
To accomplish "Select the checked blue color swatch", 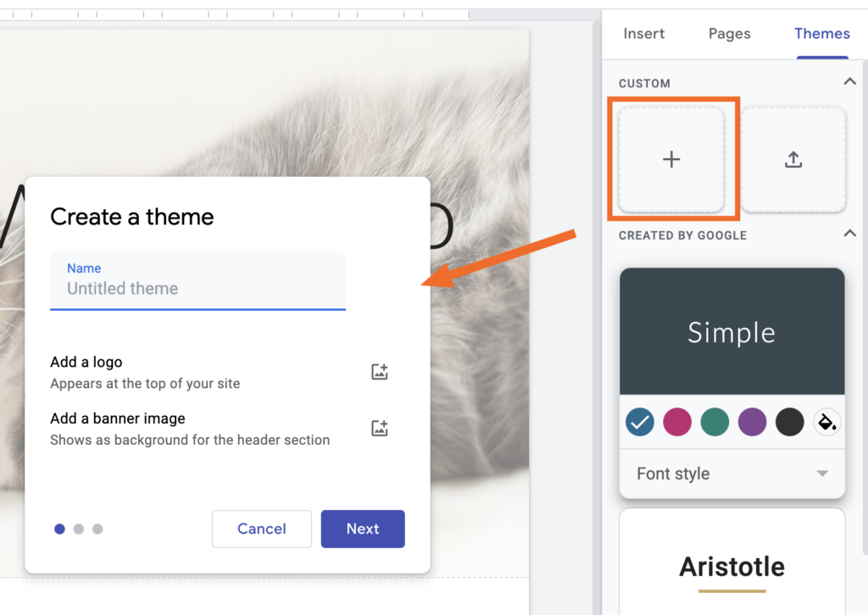I will click(640, 423).
